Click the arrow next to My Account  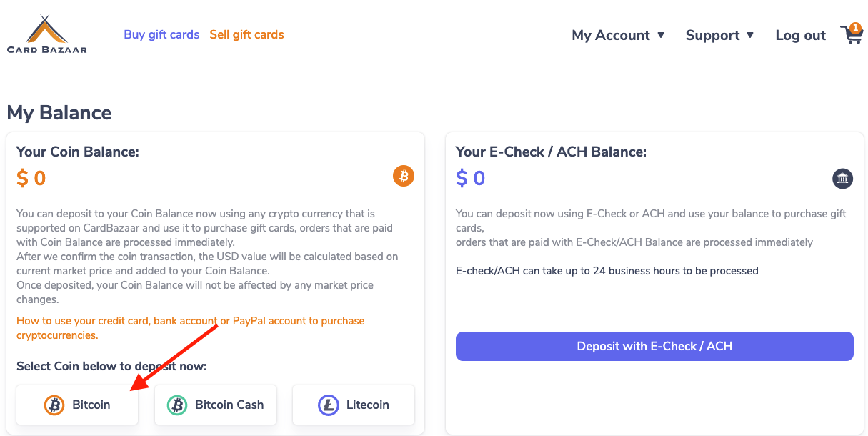[x=661, y=35]
